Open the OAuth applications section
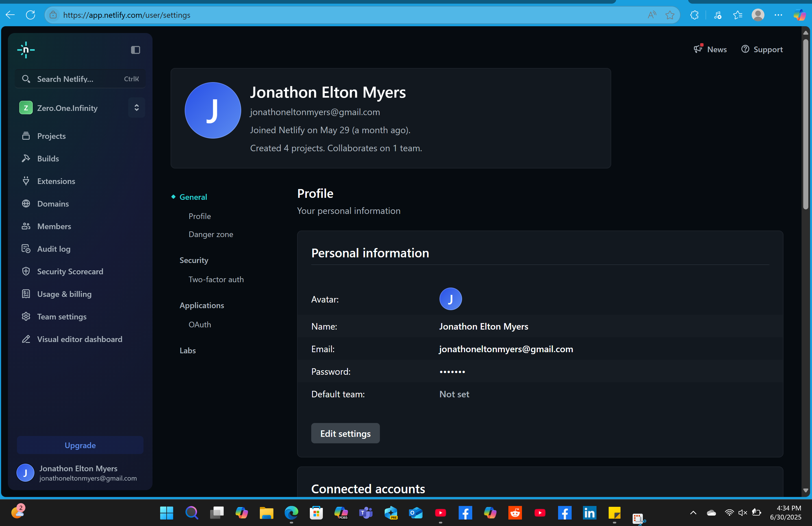Image resolution: width=812 pixels, height=526 pixels. click(200, 325)
